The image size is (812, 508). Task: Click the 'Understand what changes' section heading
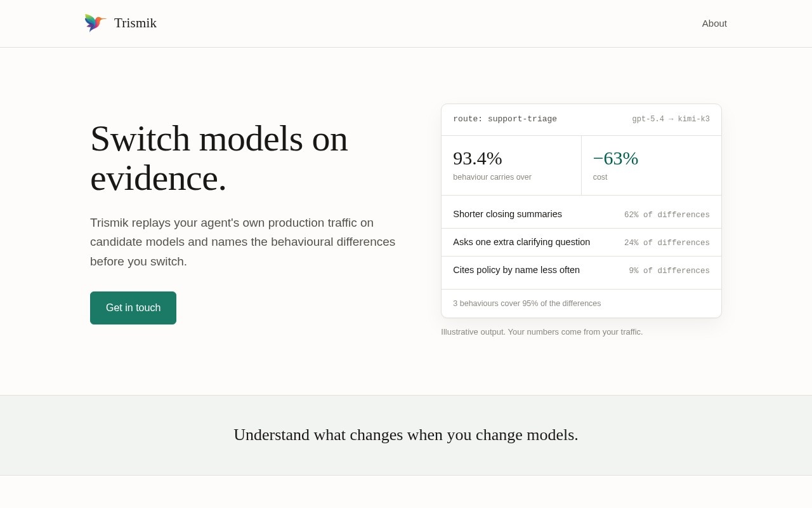pos(406,435)
